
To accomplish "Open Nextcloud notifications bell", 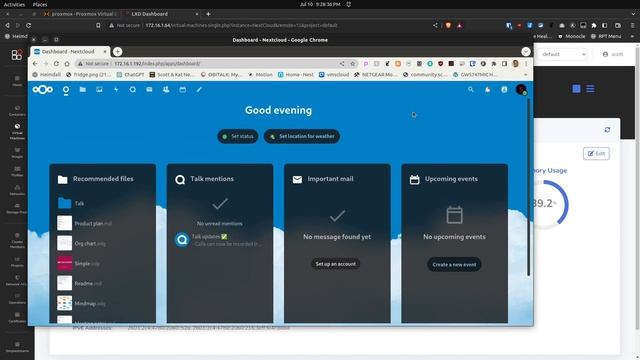I will [487, 89].
